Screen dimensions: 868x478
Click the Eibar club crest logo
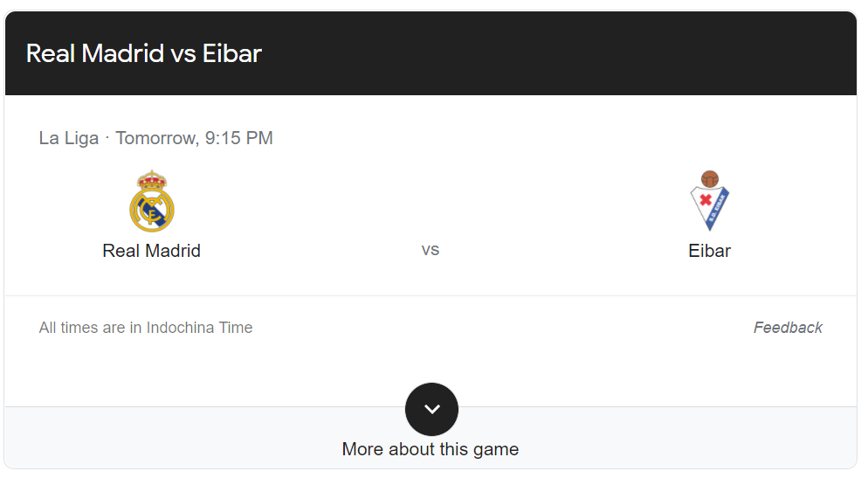point(710,200)
